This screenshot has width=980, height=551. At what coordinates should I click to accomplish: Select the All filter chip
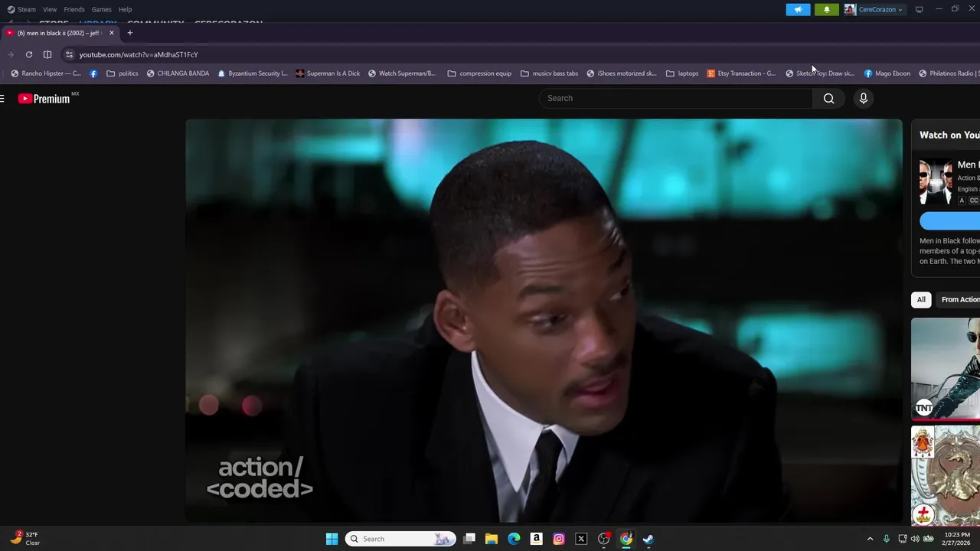921,299
